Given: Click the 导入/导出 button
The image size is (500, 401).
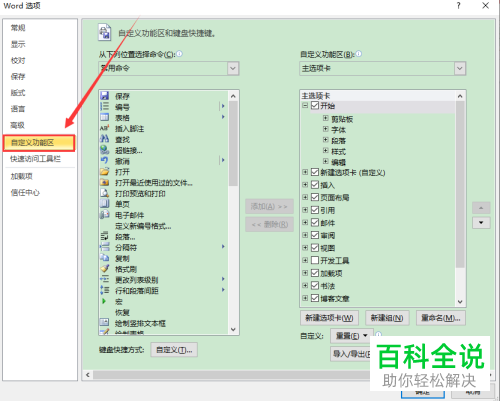Looking at the screenshot, I should (351, 354).
